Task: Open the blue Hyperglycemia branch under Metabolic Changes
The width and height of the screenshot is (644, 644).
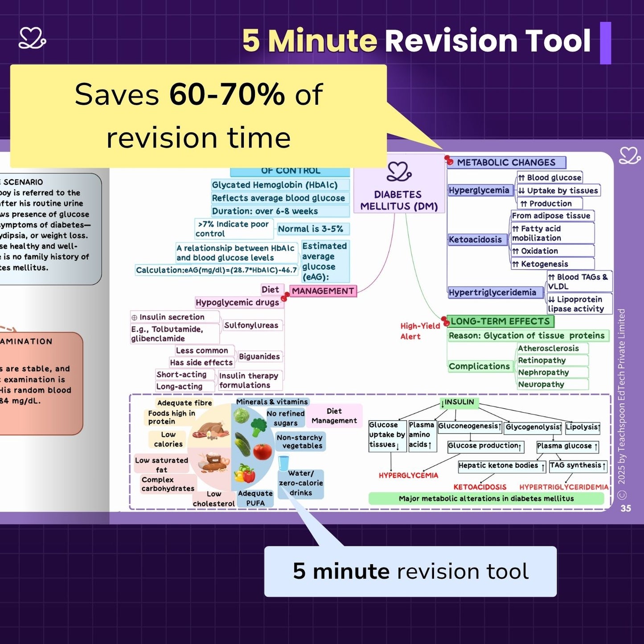Action: (479, 190)
